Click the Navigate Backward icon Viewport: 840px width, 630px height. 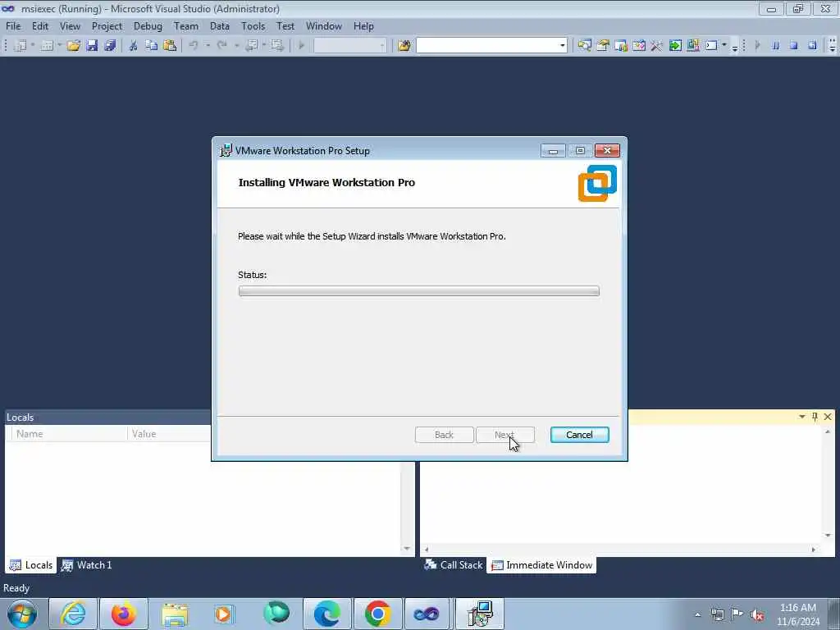tap(251, 46)
